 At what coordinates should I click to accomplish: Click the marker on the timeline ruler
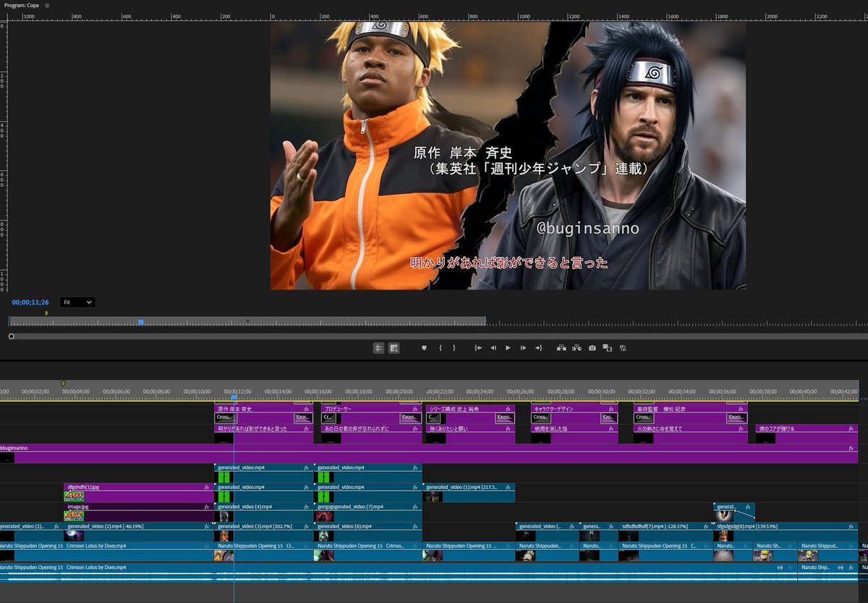(x=63, y=384)
